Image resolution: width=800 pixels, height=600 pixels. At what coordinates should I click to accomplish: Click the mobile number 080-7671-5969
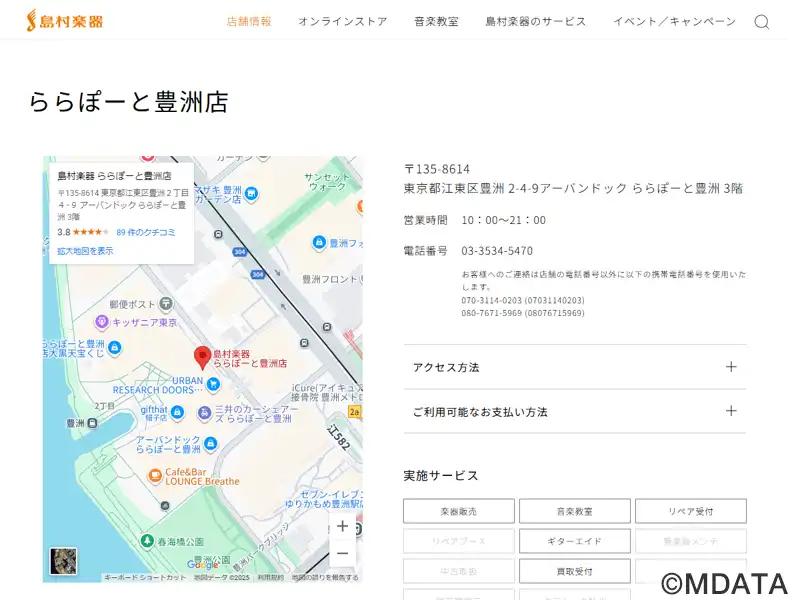[523, 313]
